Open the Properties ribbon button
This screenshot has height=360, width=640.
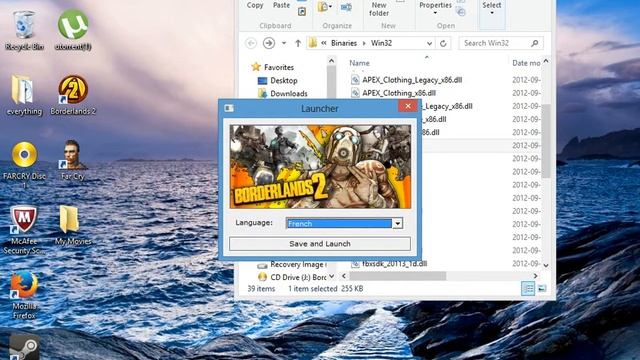pos(436,8)
